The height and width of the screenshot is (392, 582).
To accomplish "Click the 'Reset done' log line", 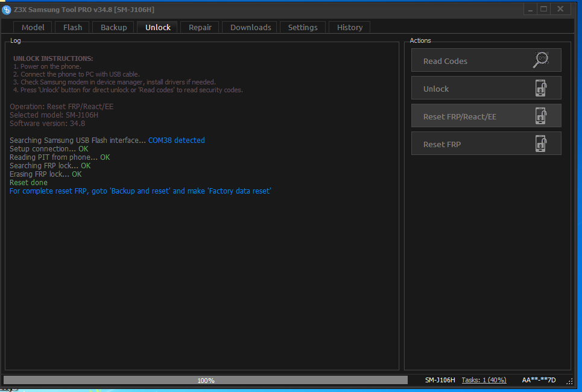I will [28, 183].
